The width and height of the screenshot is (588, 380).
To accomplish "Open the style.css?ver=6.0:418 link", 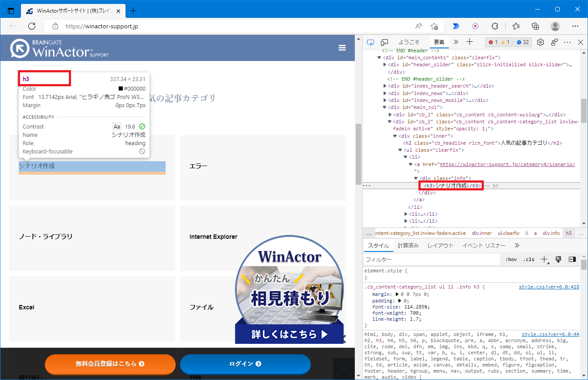I will tap(548, 287).
